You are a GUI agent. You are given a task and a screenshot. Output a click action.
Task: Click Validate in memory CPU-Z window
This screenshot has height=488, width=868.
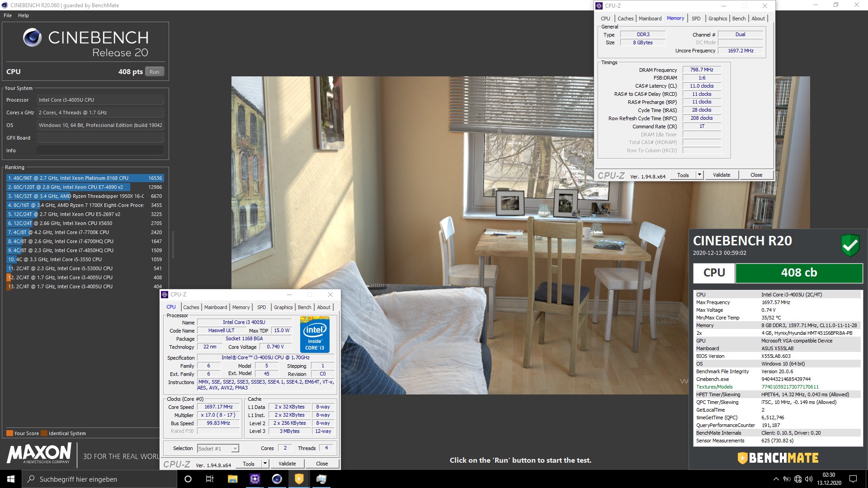click(722, 175)
